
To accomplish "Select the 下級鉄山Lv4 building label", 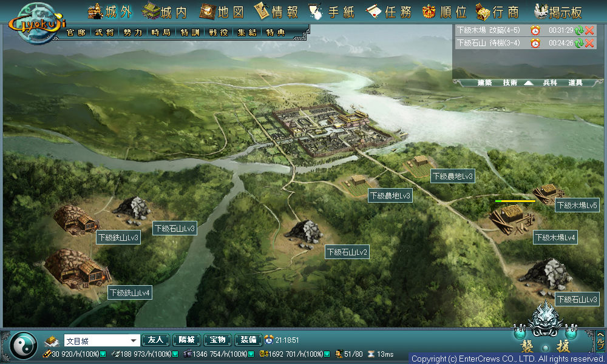I will 130,292.
